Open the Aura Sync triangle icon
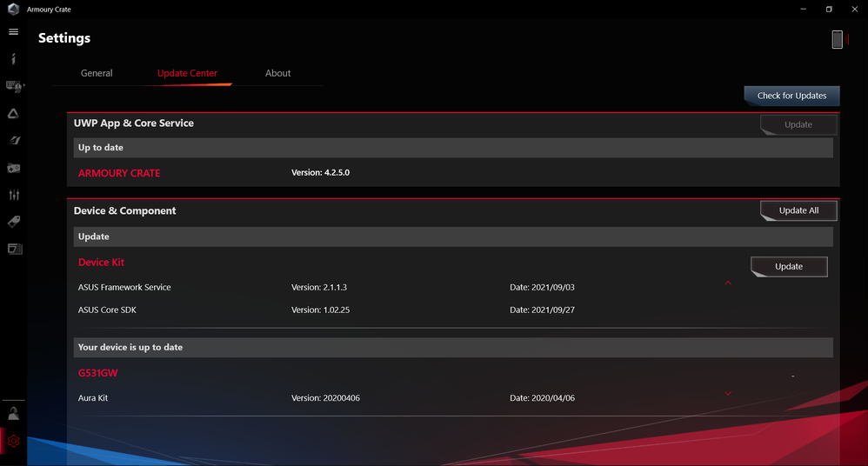 [13, 113]
